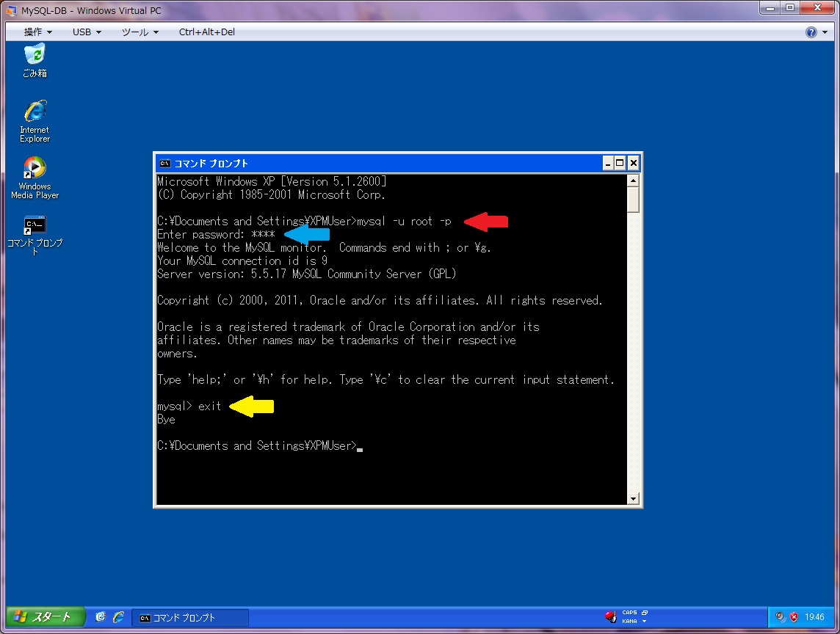Open the language bar options dropdown arrow
This screenshot has width=840, height=634.
(645, 621)
